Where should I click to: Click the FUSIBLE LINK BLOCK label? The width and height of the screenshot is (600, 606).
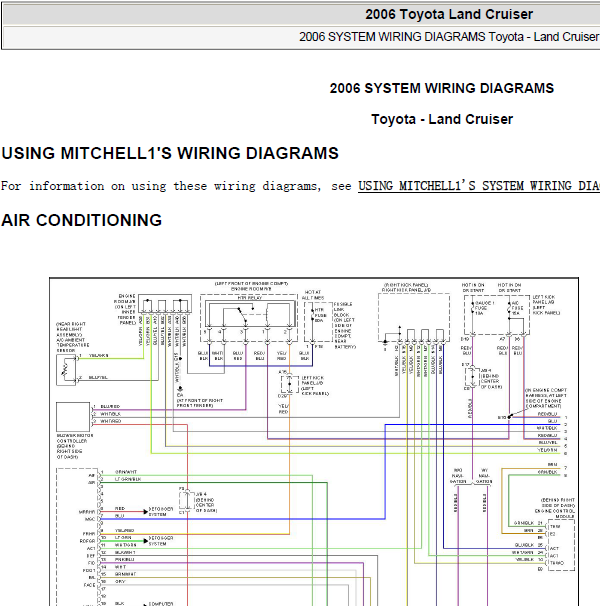[344, 326]
